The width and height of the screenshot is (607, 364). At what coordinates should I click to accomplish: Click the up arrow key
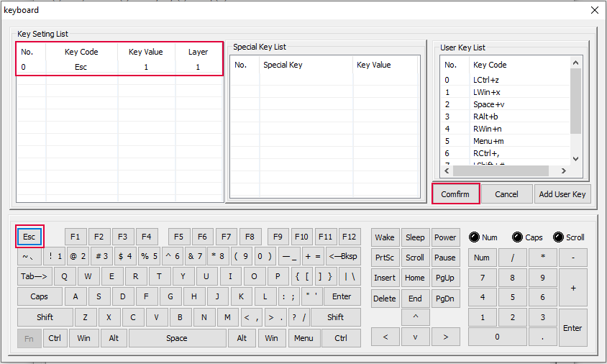point(415,317)
